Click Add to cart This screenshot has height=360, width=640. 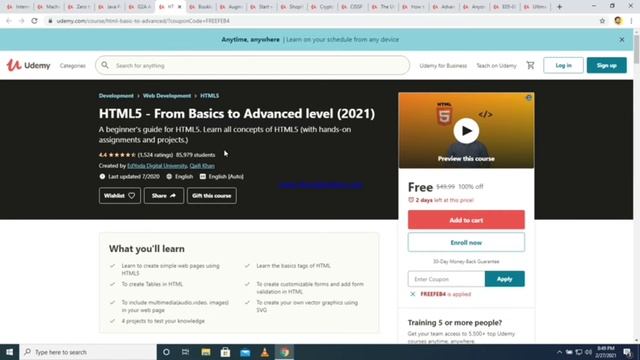pos(466,220)
